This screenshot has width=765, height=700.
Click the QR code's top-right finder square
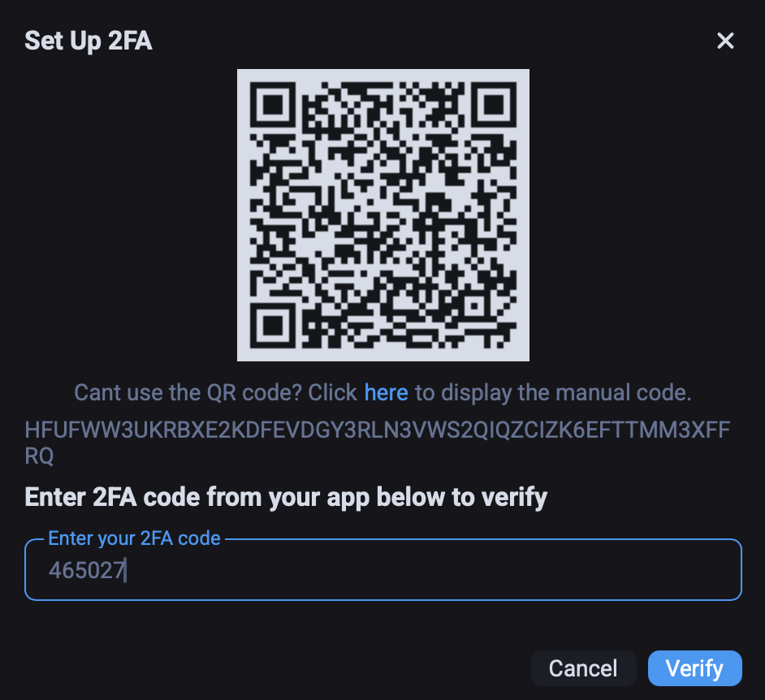pyautogui.click(x=494, y=105)
